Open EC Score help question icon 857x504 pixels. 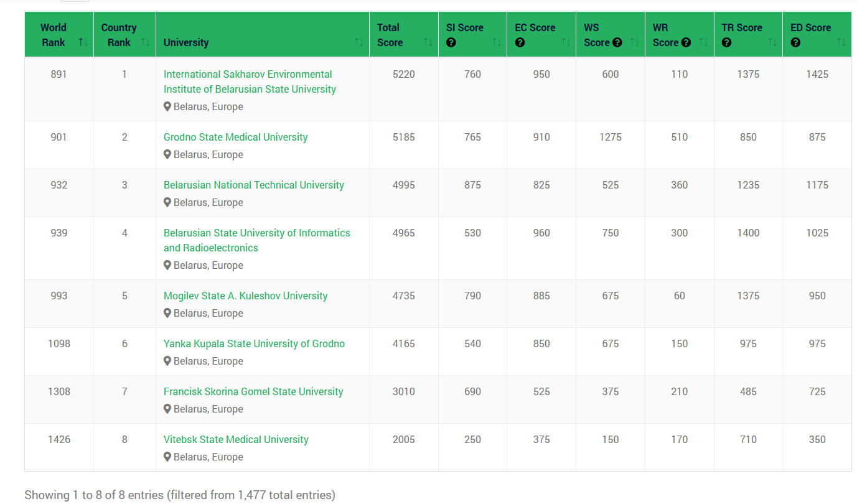pyautogui.click(x=520, y=43)
